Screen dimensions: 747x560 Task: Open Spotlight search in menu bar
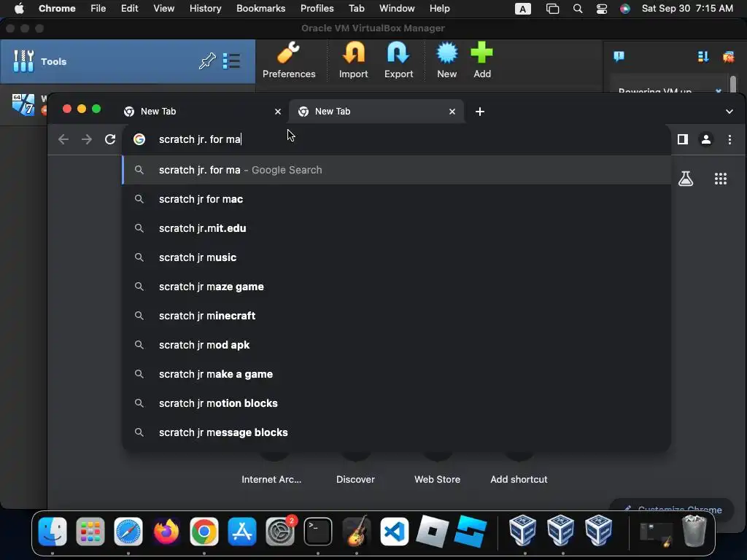578,9
